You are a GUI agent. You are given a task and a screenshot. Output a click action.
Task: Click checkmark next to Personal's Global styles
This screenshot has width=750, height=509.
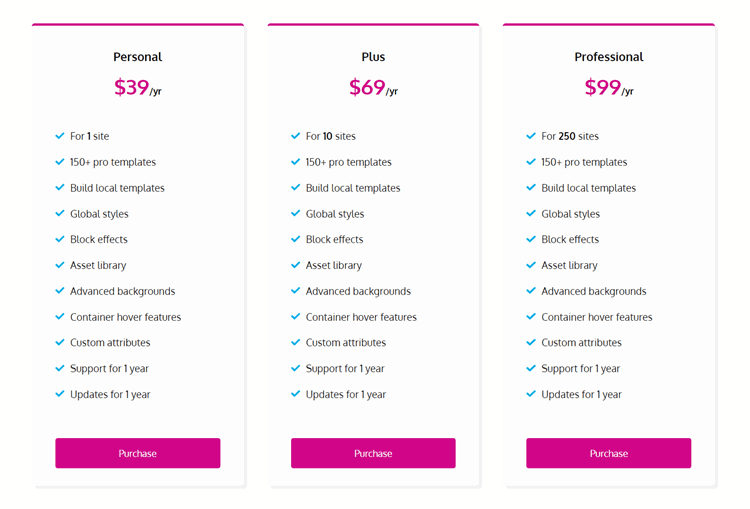coord(60,213)
